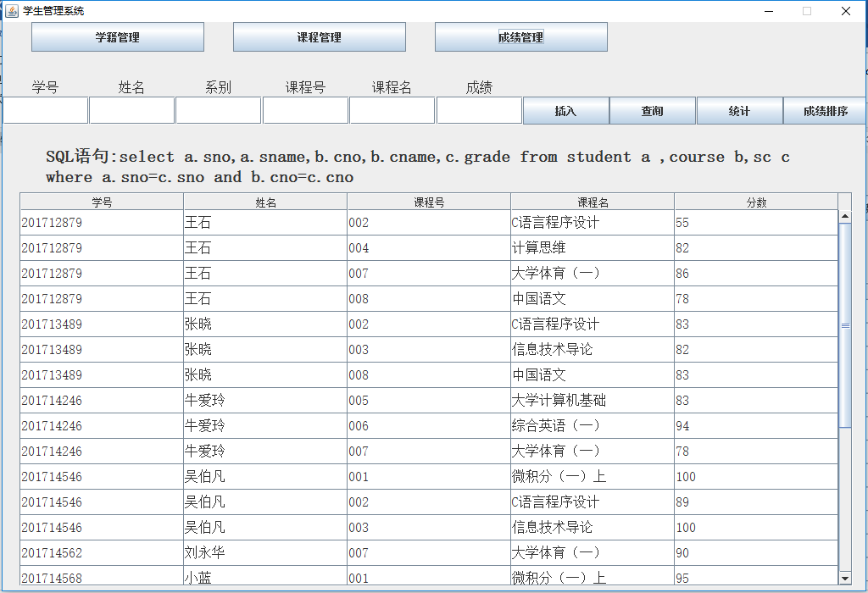The height and width of the screenshot is (593, 868).
Task: Focus the 成绩 input field
Action: point(480,111)
